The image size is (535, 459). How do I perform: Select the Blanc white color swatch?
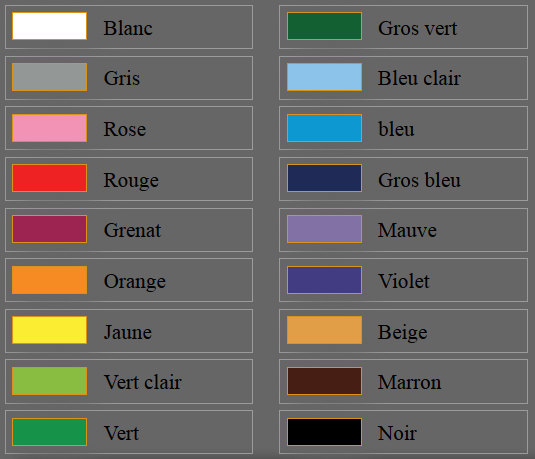(49, 26)
